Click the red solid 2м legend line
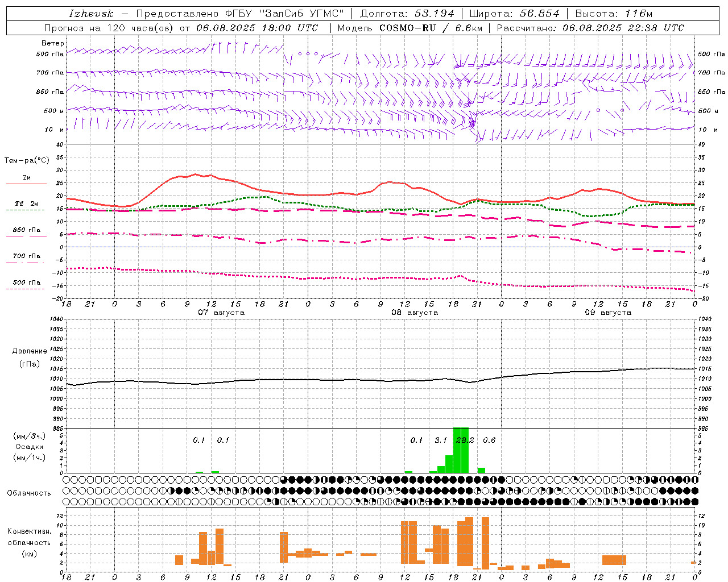This screenshot has height=582, width=728. pyautogui.click(x=26, y=184)
